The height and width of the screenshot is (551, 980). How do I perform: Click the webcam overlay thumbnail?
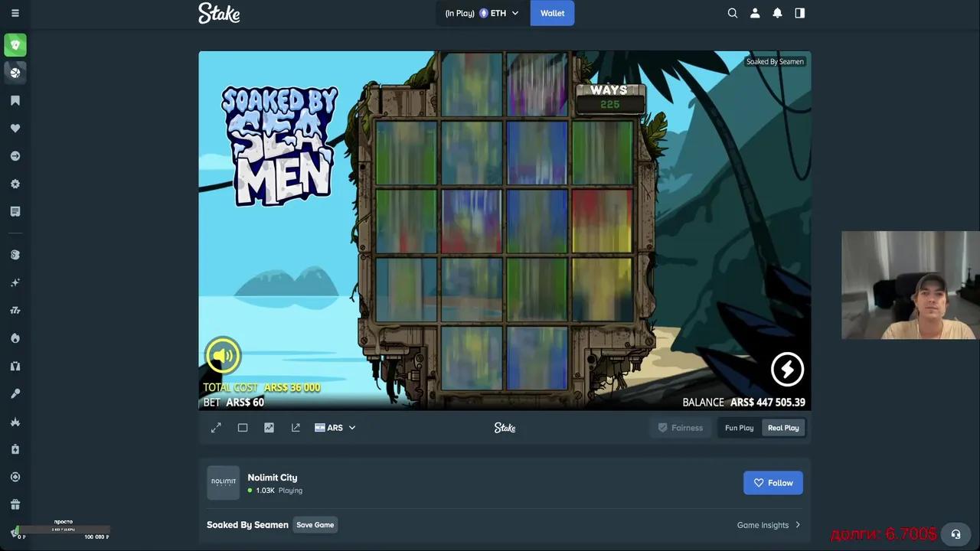tap(910, 285)
